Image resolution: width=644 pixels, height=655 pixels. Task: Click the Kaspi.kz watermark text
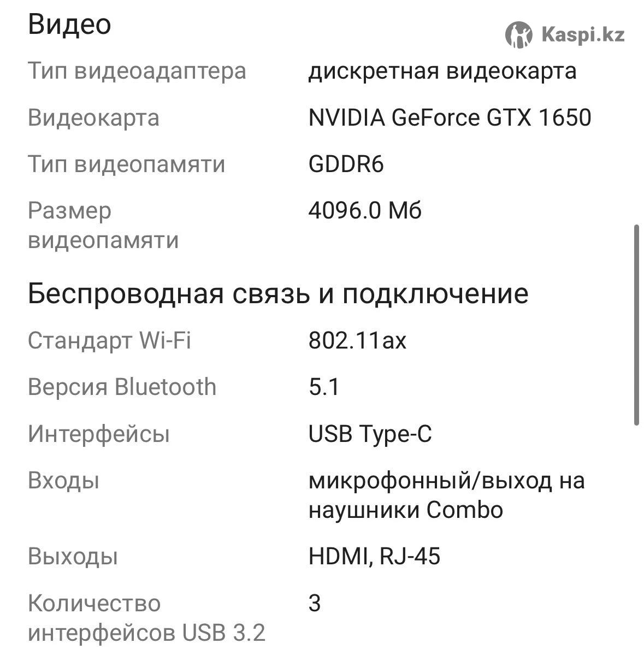[583, 36]
